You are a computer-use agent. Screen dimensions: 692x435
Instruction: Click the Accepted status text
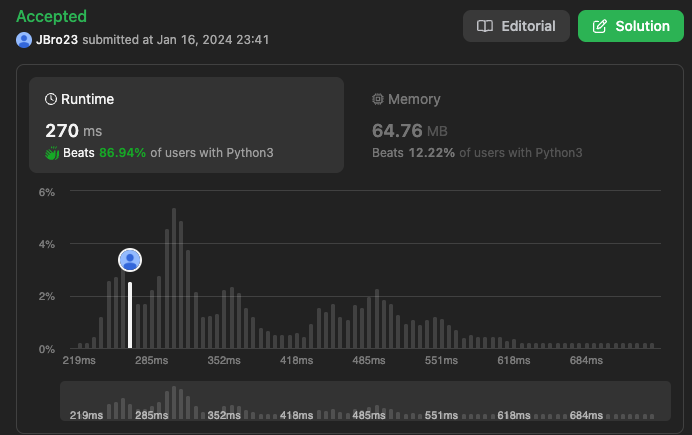[x=51, y=16]
